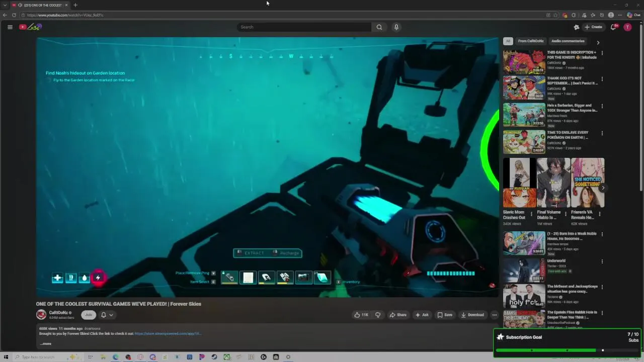Open Frieren's VA Reveals short
644x362 pixels.
click(x=588, y=183)
